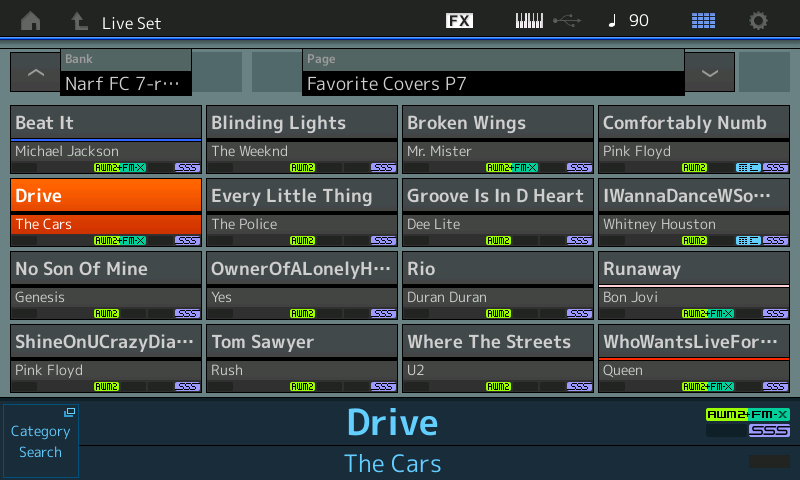Open the FX settings icon
This screenshot has width=800, height=480.
459,21
